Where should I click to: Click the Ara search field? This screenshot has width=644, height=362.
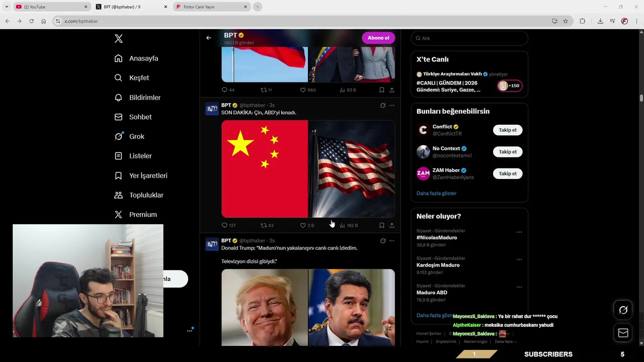469,38
